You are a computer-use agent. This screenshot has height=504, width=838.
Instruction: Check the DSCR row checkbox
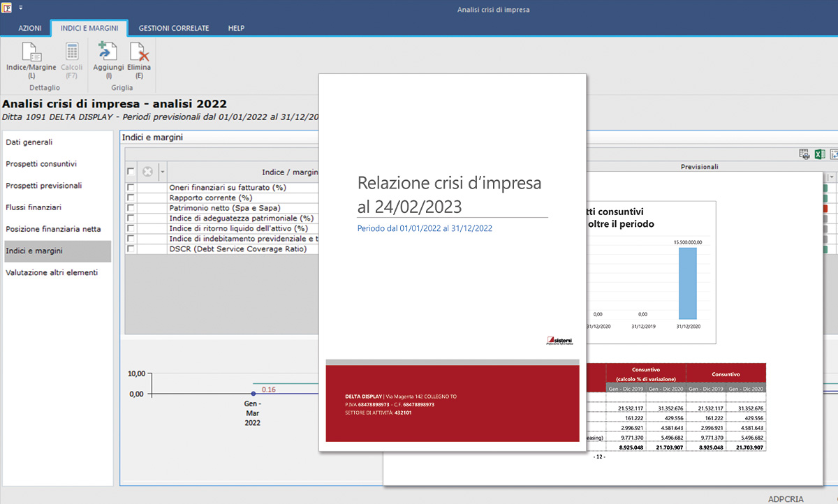click(131, 249)
